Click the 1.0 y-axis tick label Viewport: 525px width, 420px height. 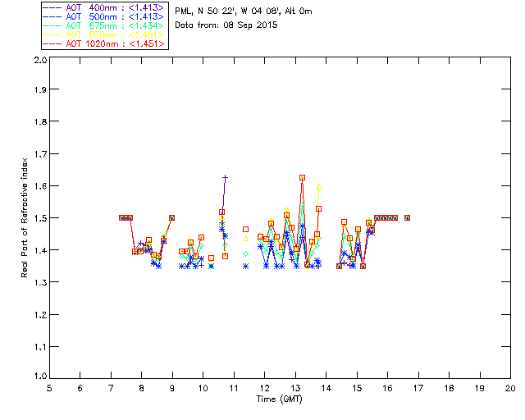click(x=40, y=377)
